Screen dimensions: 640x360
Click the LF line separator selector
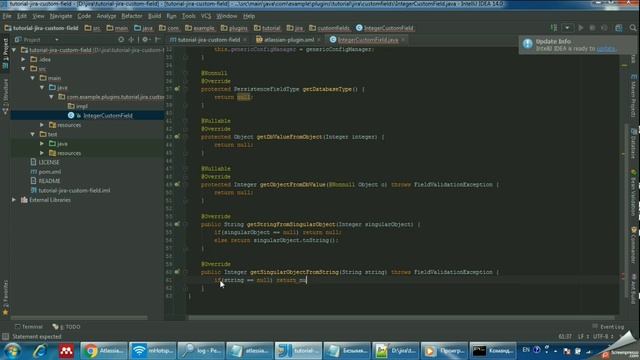[x=583, y=337]
